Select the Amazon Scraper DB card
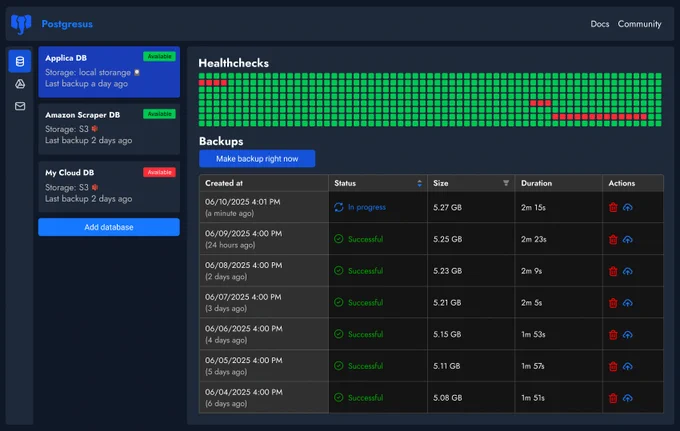The image size is (680, 431). pyautogui.click(x=109, y=129)
